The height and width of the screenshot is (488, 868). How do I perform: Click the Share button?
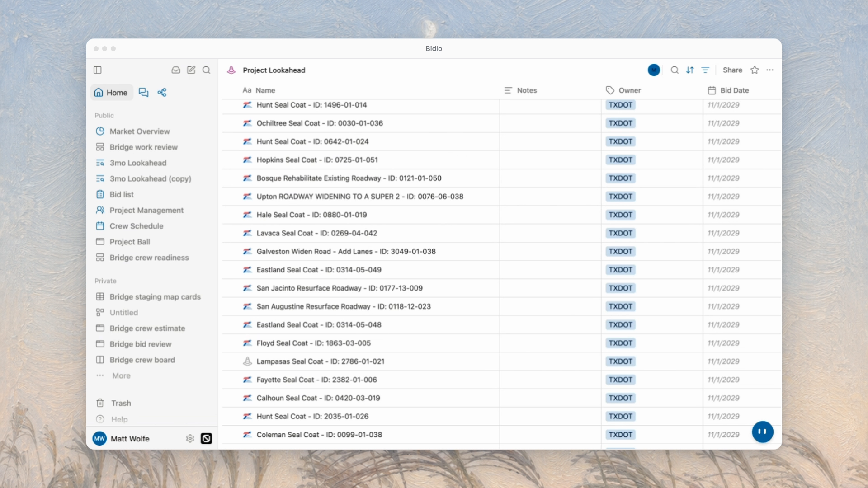tap(732, 70)
